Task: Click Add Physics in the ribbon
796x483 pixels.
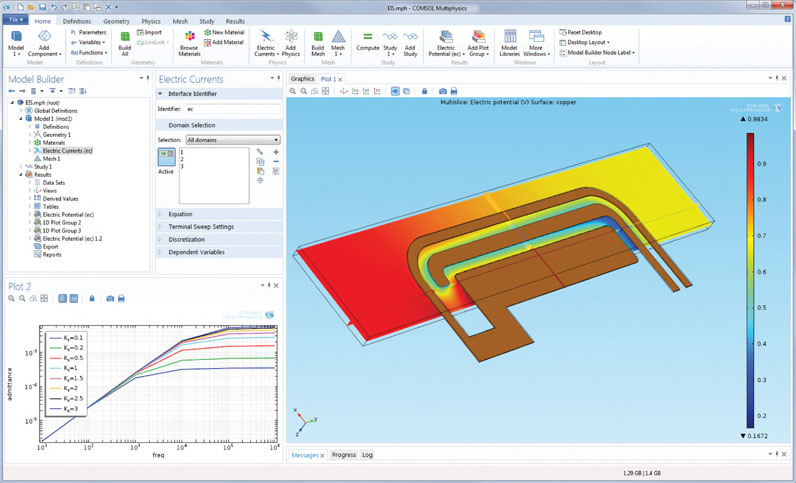Action: click(290, 43)
